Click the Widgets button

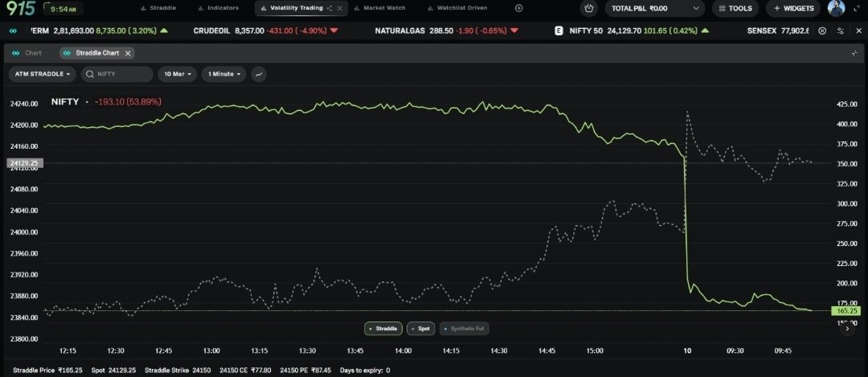tap(793, 8)
